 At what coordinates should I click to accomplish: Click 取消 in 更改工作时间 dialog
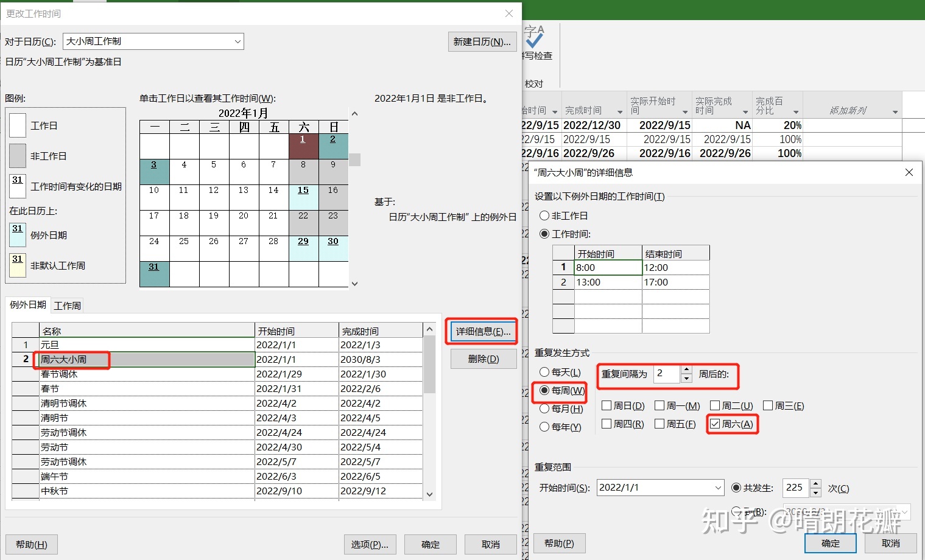pyautogui.click(x=491, y=544)
